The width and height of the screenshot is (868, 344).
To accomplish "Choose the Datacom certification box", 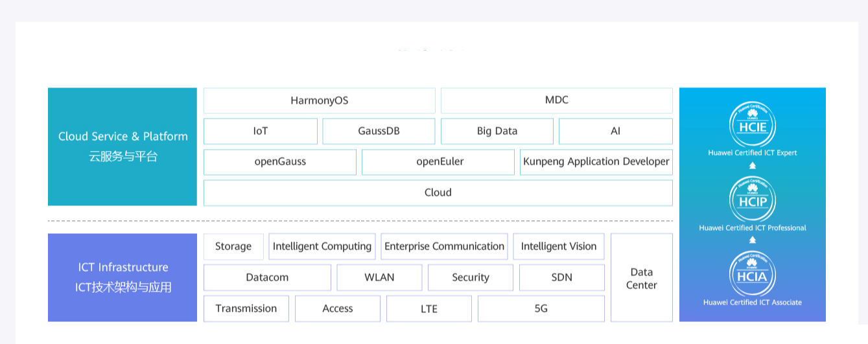I will click(267, 277).
